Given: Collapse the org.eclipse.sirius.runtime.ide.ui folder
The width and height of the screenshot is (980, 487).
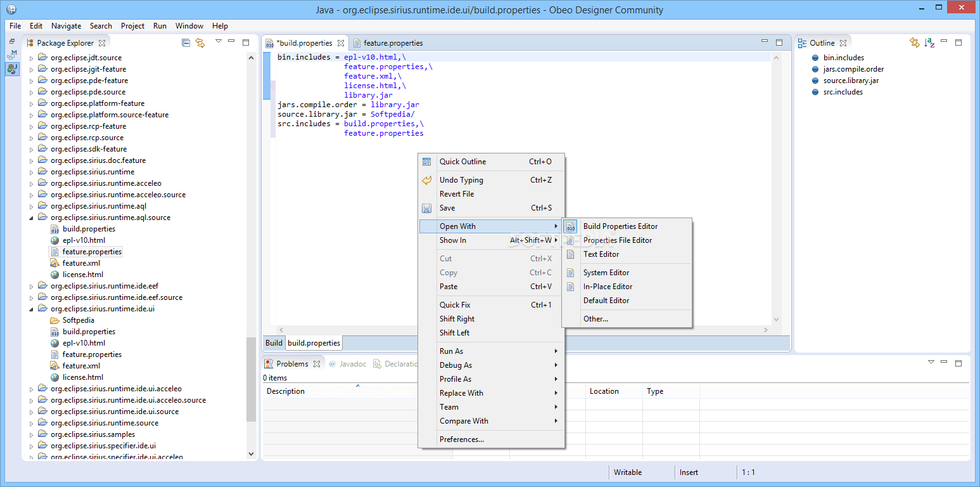Looking at the screenshot, I should point(31,309).
